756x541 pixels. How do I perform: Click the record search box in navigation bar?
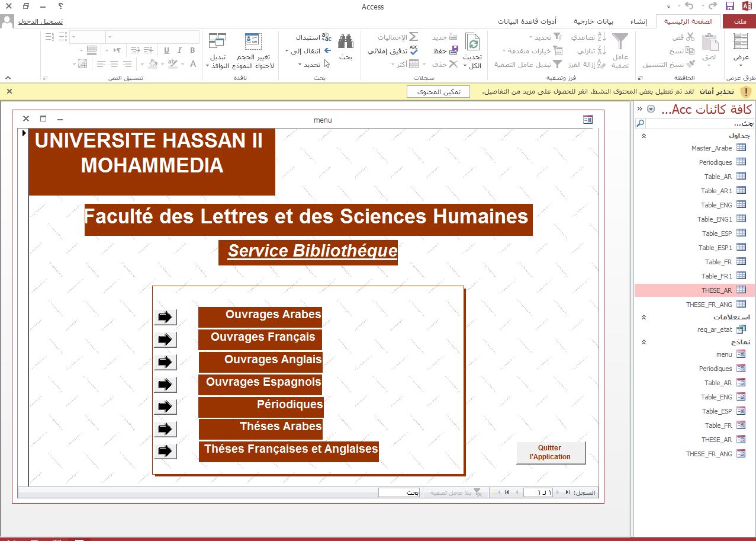[399, 493]
